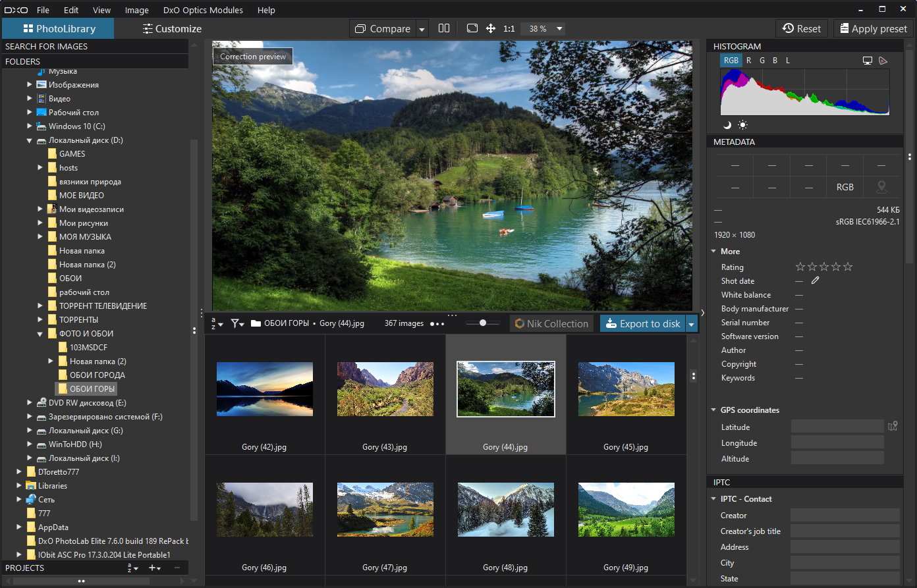Select the move/pan hand tool icon
Image resolution: width=917 pixels, height=588 pixels.
pos(490,28)
